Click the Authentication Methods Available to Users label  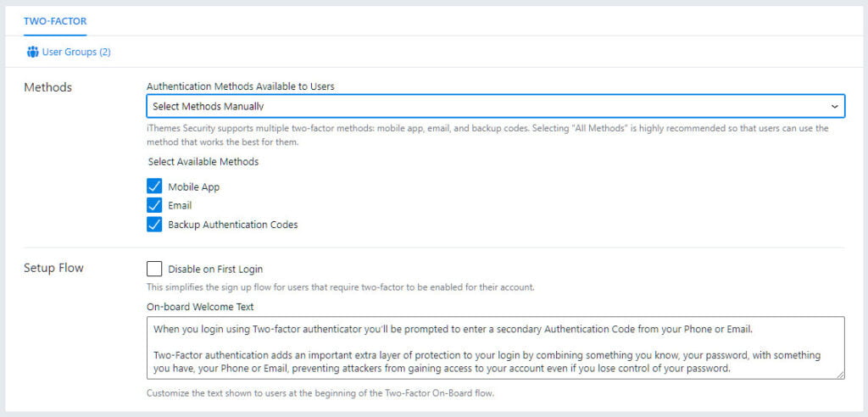click(x=240, y=86)
